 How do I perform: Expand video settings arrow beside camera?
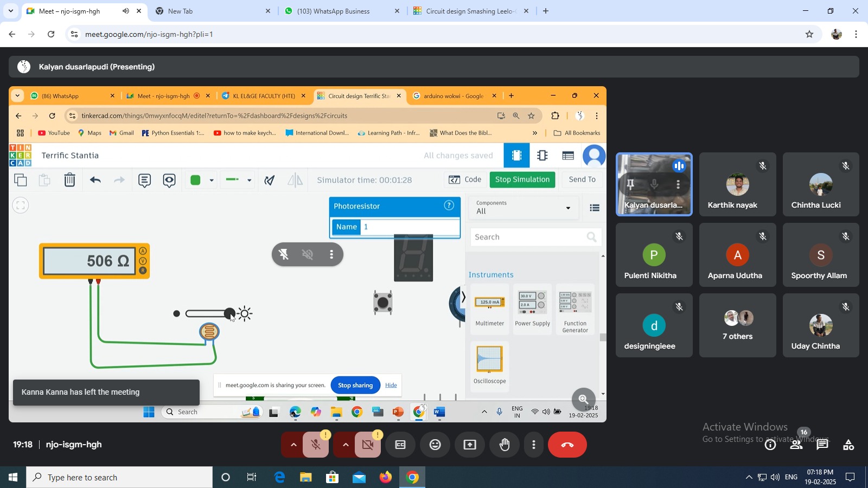346,445
